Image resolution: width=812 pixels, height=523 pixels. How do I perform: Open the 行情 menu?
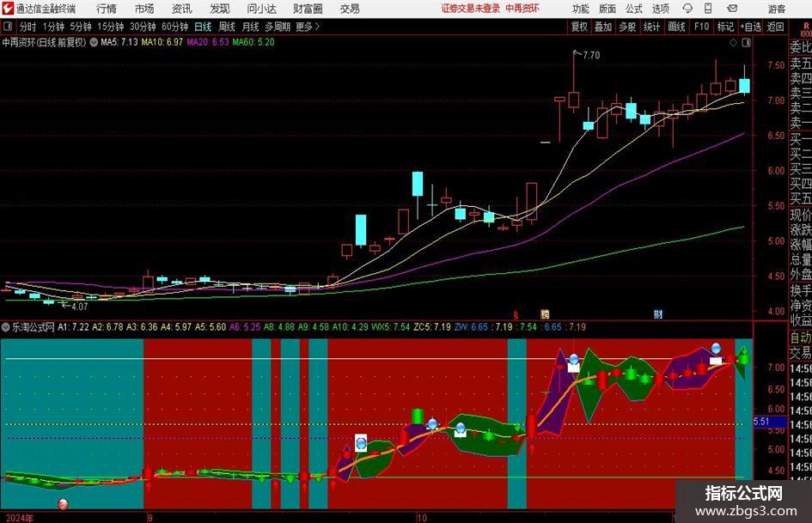tap(107, 9)
